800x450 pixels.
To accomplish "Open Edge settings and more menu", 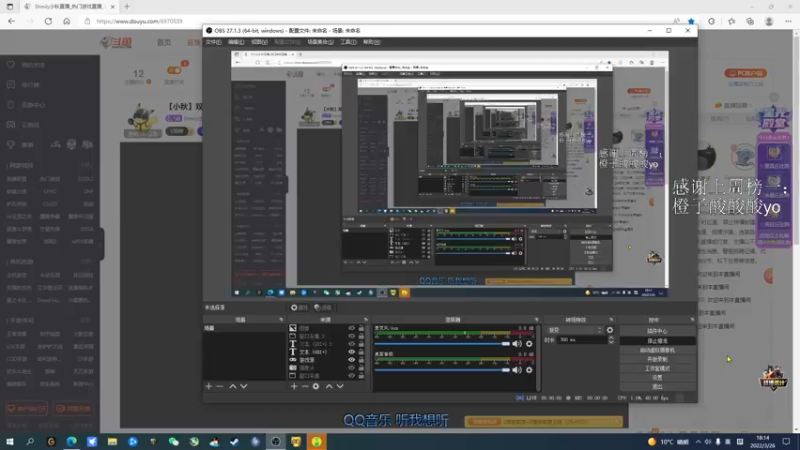I will 788,21.
